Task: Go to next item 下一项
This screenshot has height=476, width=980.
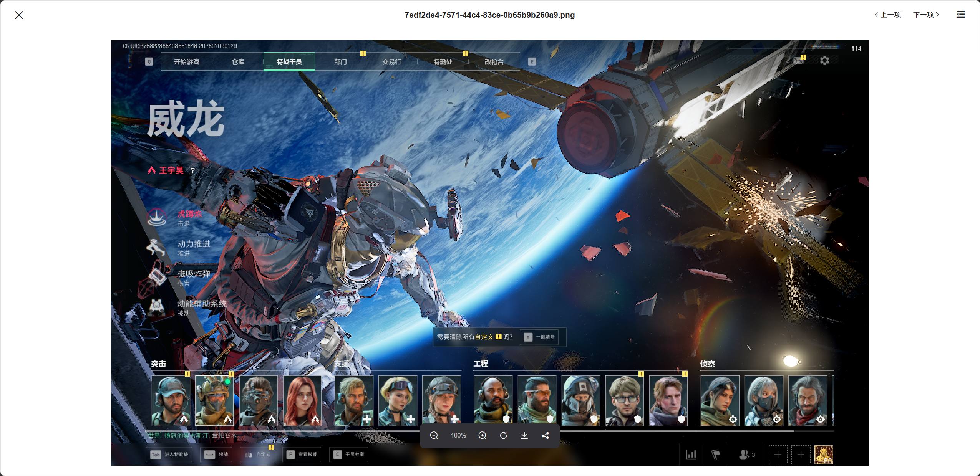Action: (x=926, y=15)
